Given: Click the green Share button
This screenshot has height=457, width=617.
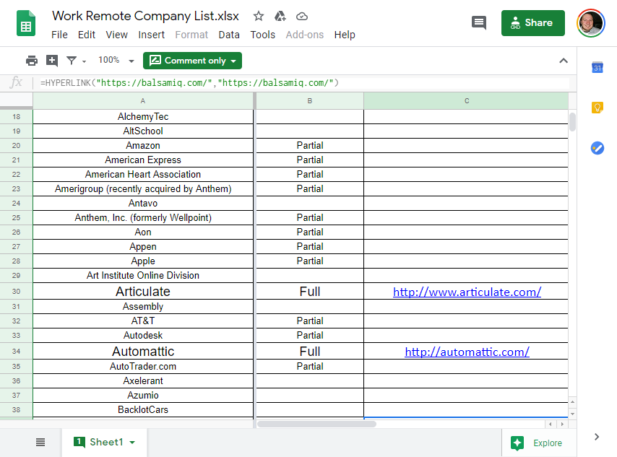Looking at the screenshot, I should click(x=533, y=23).
